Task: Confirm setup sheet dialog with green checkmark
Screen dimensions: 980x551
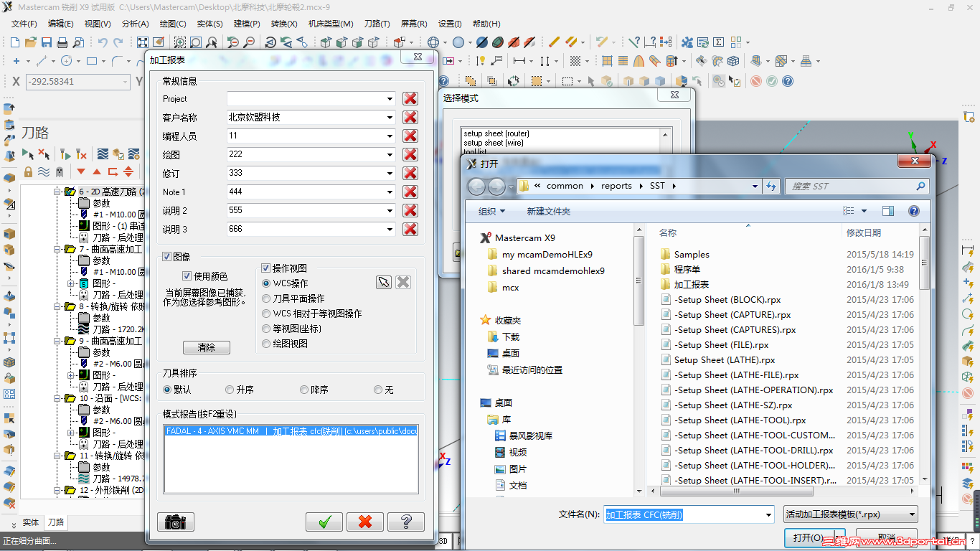Action: [x=324, y=522]
